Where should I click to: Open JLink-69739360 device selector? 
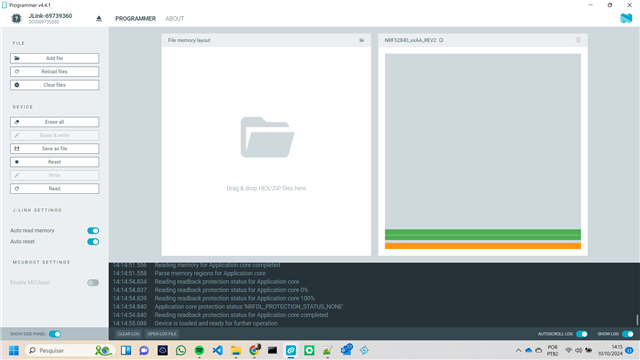click(x=50, y=18)
